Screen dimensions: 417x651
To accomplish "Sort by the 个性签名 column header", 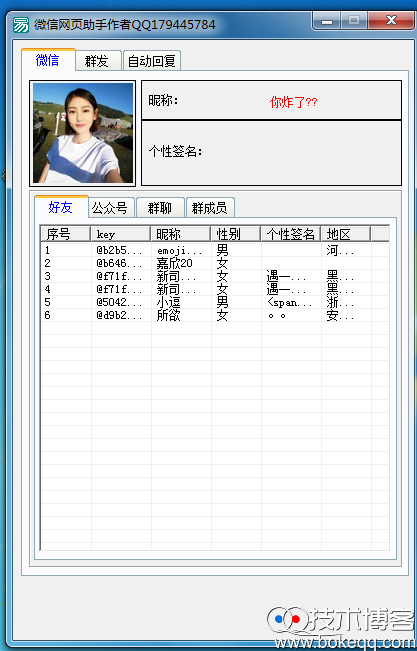I will point(291,234).
